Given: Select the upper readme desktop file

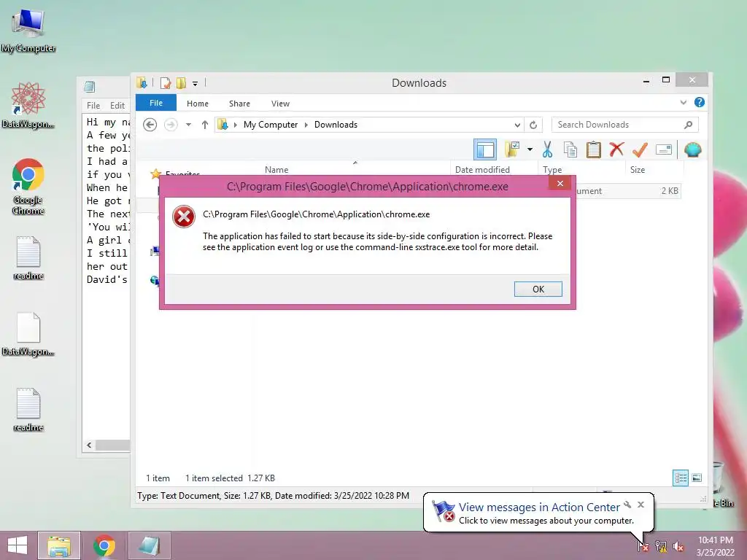Looking at the screenshot, I should [28, 258].
